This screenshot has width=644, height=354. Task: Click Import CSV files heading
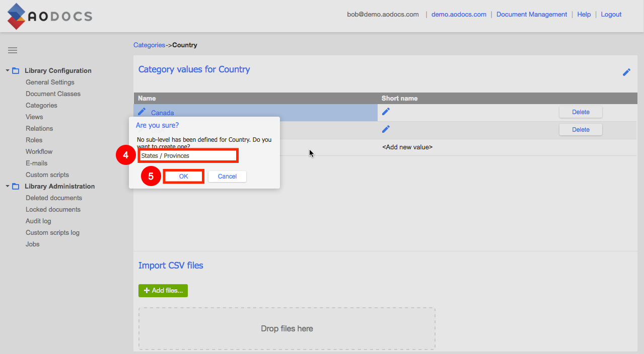[171, 265]
